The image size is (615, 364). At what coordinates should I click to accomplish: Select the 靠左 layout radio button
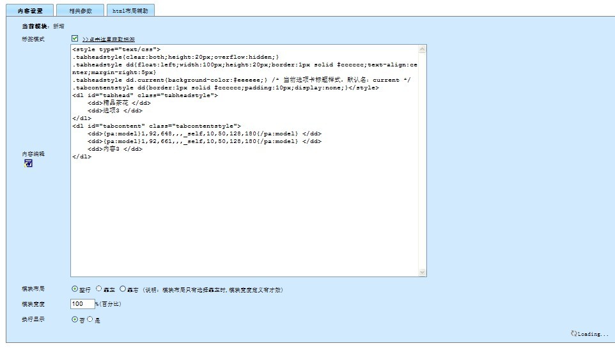click(98, 289)
